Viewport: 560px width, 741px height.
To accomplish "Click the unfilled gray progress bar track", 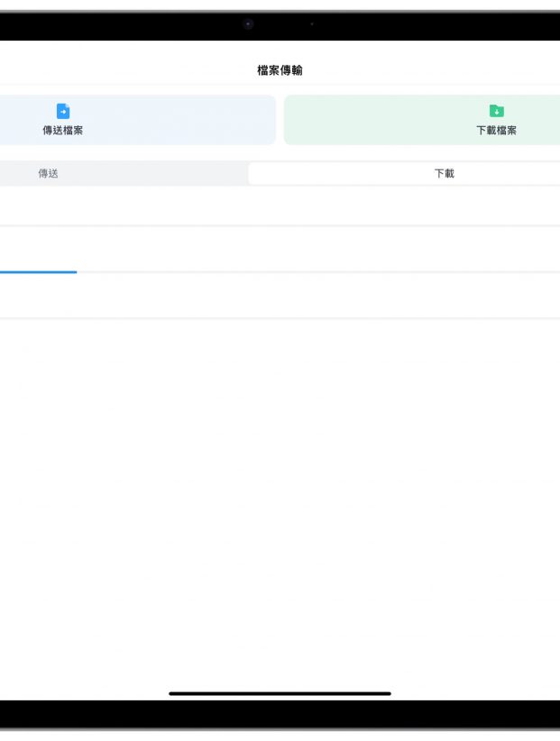I will click(316, 271).
